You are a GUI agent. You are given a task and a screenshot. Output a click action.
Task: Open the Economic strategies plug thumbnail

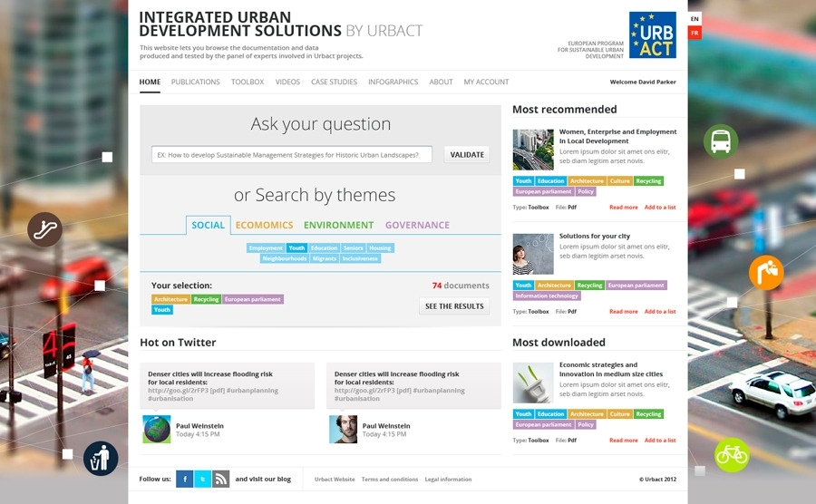coord(533,383)
